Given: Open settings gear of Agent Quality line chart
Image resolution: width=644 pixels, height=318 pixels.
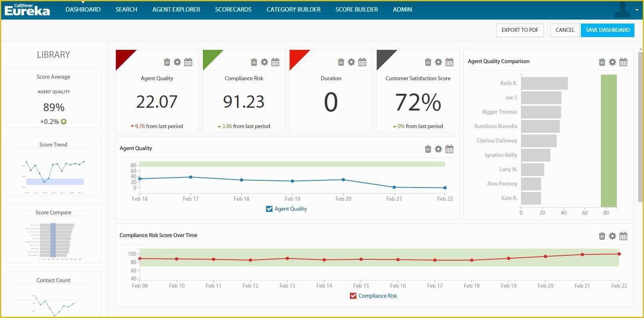Looking at the screenshot, I should pos(439,149).
